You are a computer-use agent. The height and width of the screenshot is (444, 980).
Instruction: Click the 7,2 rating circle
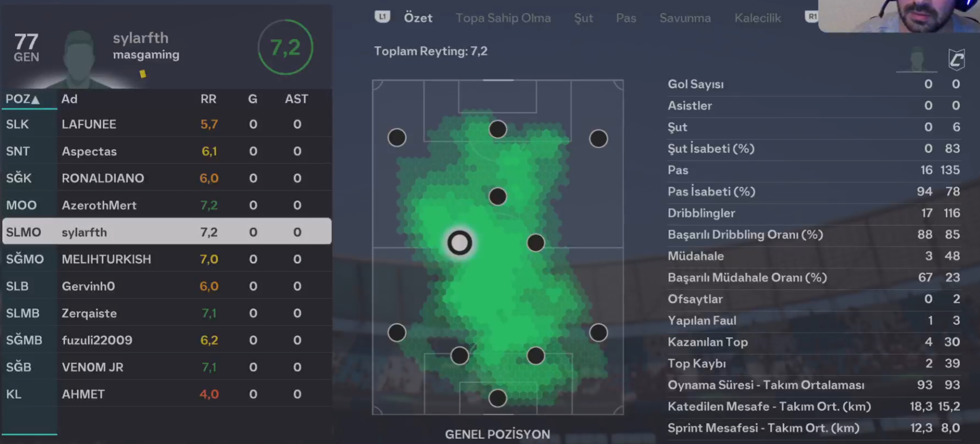tap(285, 47)
